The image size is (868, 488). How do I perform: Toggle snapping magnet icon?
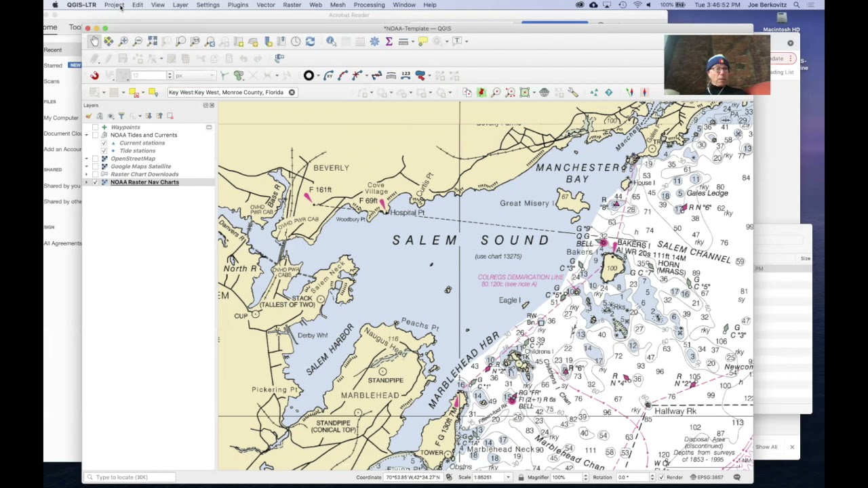click(94, 76)
